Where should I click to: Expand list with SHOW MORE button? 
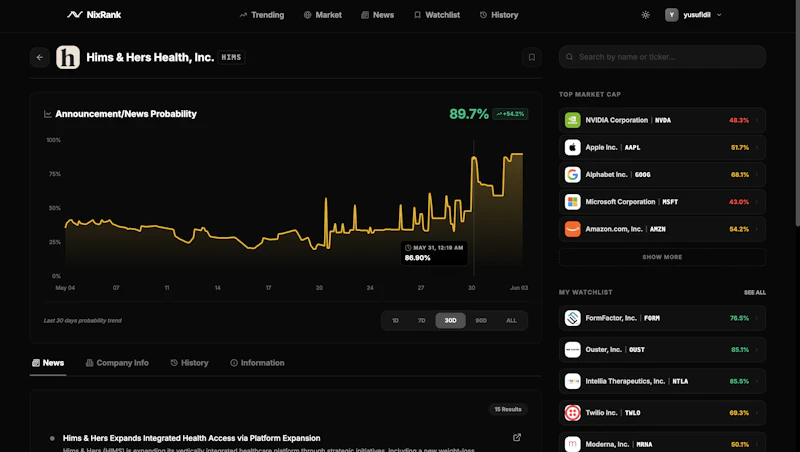pyautogui.click(x=662, y=257)
